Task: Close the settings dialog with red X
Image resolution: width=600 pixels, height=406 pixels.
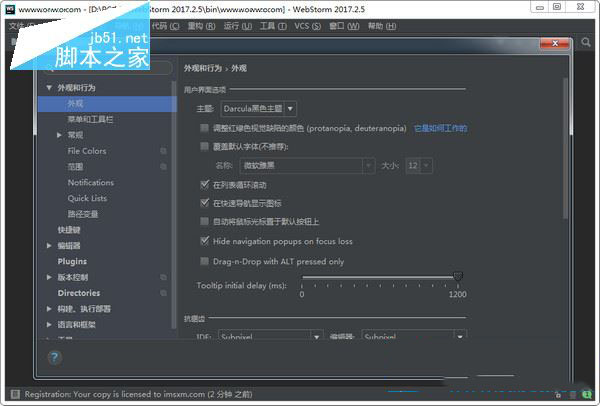Action: point(555,44)
